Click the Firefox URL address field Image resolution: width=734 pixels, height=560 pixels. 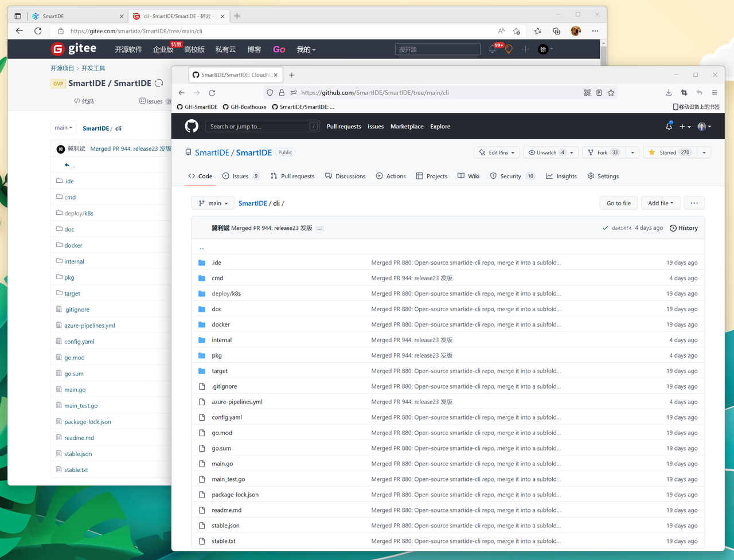pyautogui.click(x=439, y=92)
